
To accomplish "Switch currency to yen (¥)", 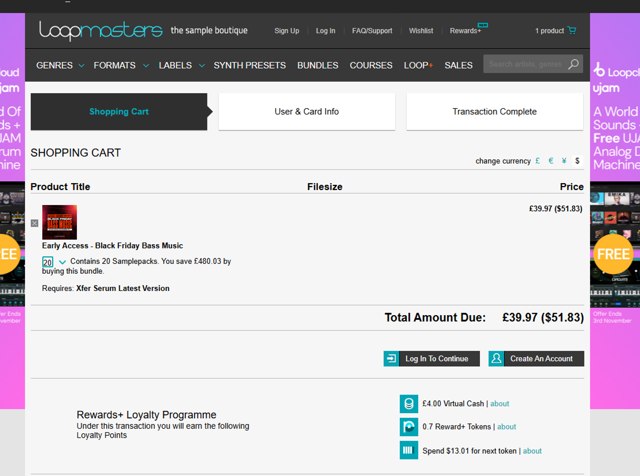I will point(564,161).
